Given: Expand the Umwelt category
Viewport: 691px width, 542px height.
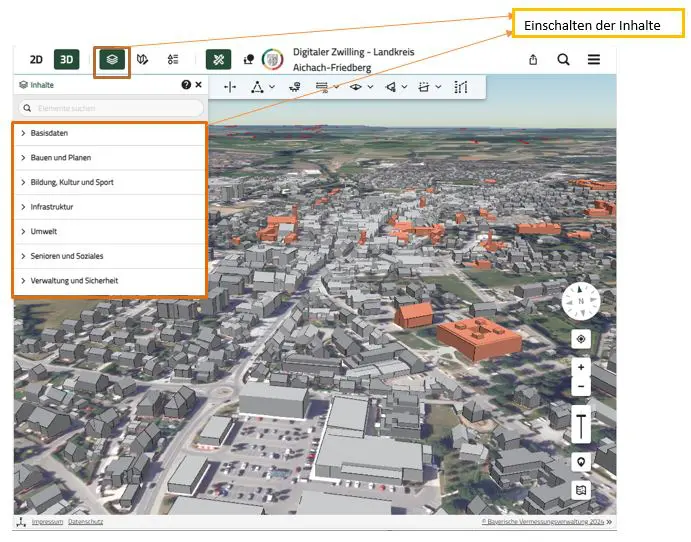Looking at the screenshot, I should tap(44, 232).
